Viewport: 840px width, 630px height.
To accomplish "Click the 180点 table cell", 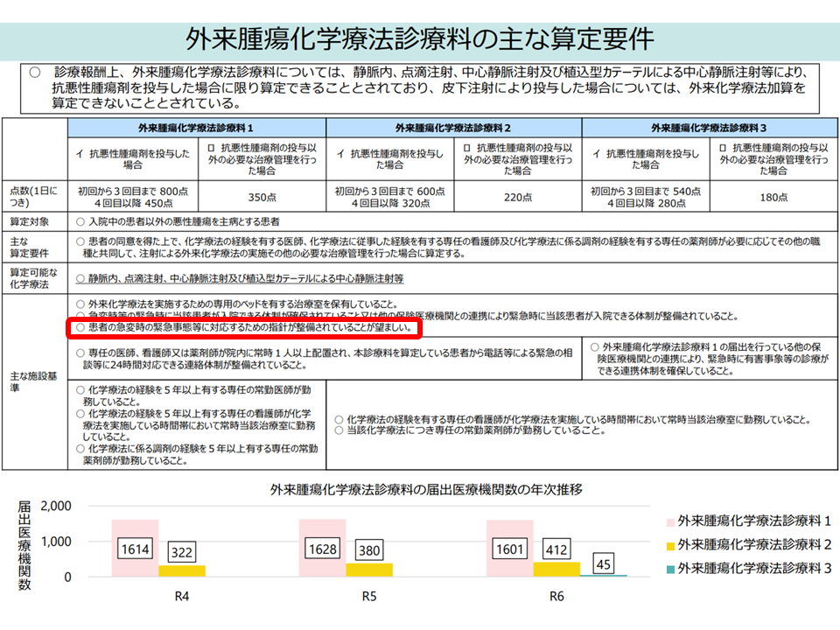I will pyautogui.click(x=773, y=198).
